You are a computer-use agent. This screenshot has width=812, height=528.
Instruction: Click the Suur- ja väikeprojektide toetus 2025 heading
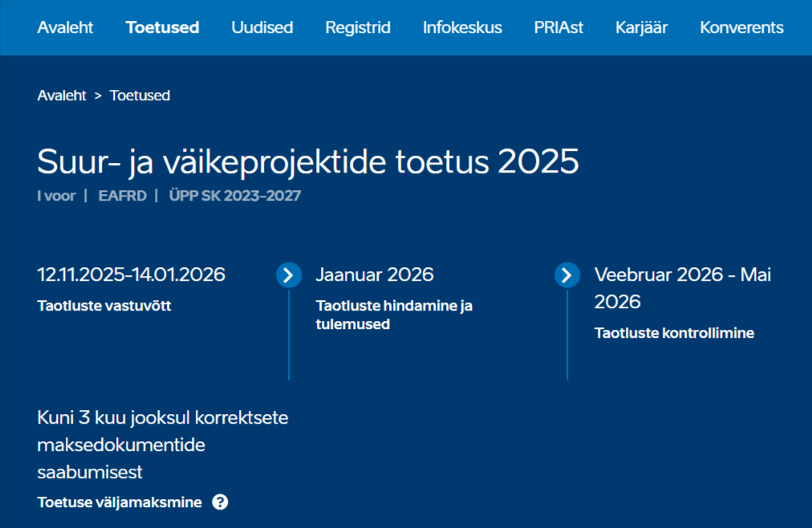pos(308,162)
